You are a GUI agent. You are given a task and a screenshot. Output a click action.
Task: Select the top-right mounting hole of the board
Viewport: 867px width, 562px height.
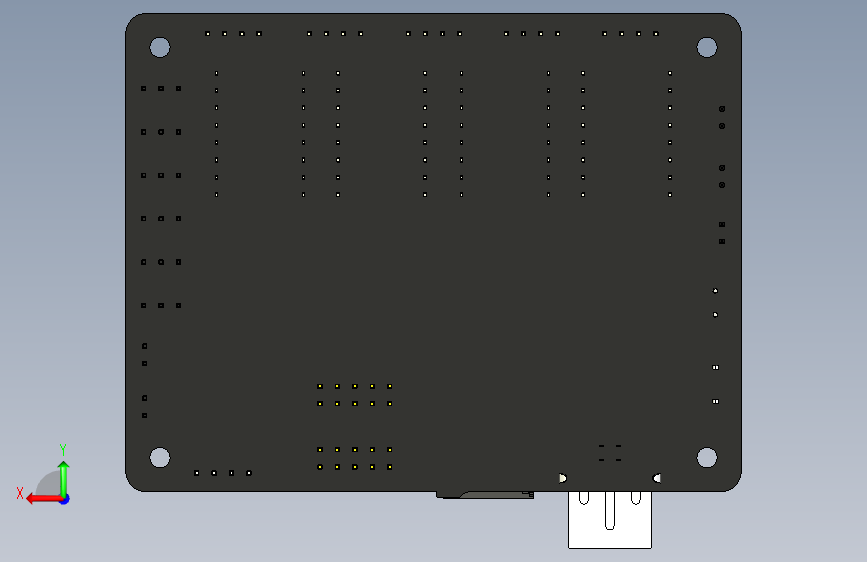coord(707,48)
